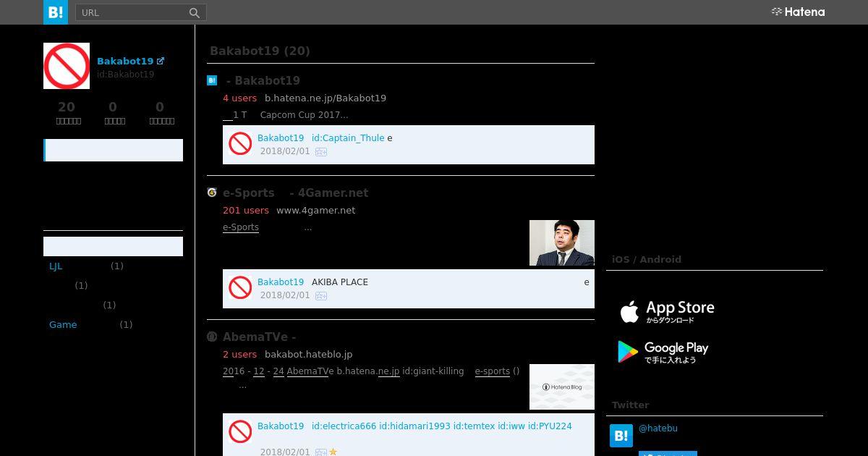Open the Hatena logo link in header

[798, 12]
